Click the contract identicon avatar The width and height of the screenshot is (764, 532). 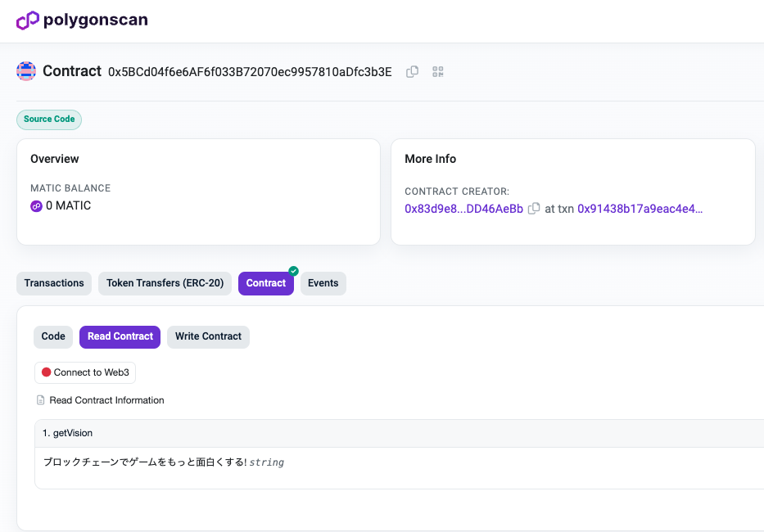coord(26,71)
